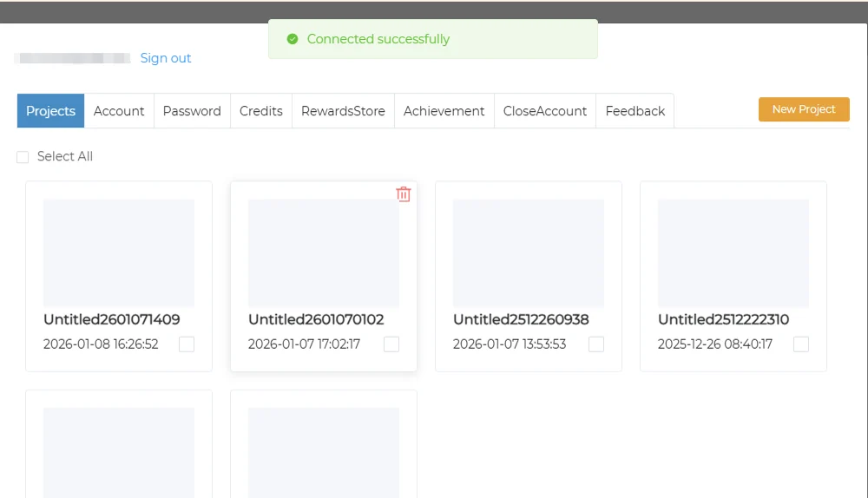Sign out of the account

coord(166,58)
